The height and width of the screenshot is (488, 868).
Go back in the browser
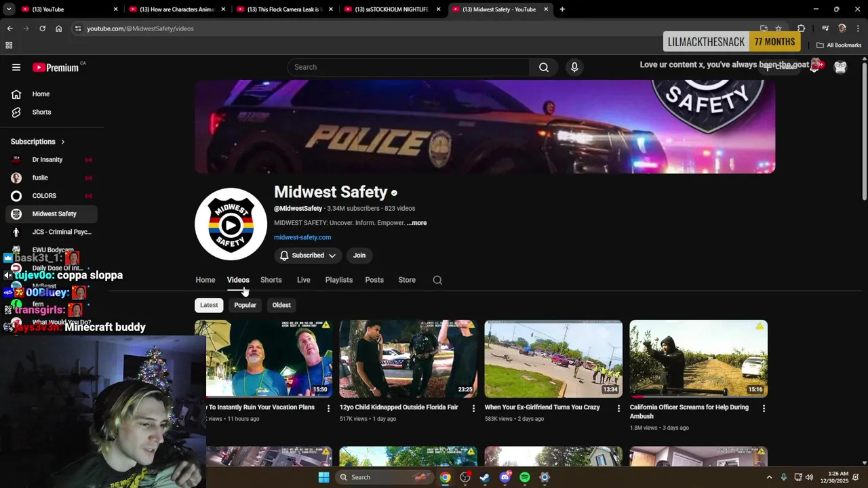[9, 28]
